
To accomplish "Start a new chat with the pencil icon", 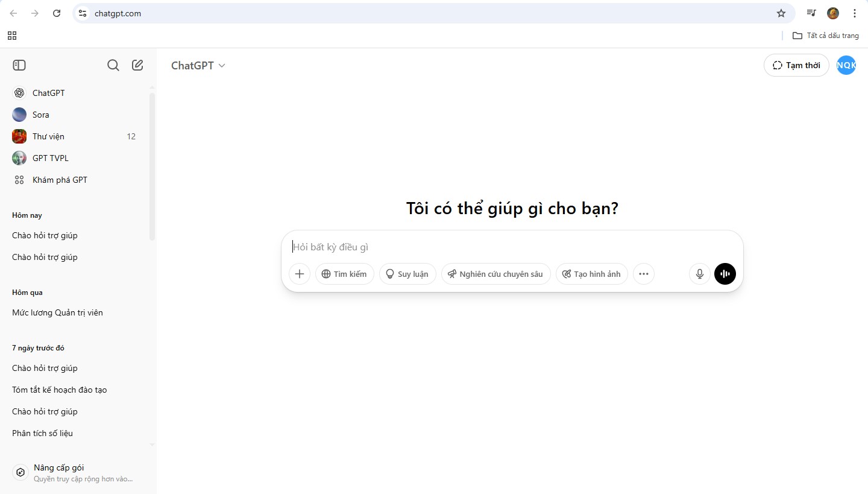I will pos(137,65).
